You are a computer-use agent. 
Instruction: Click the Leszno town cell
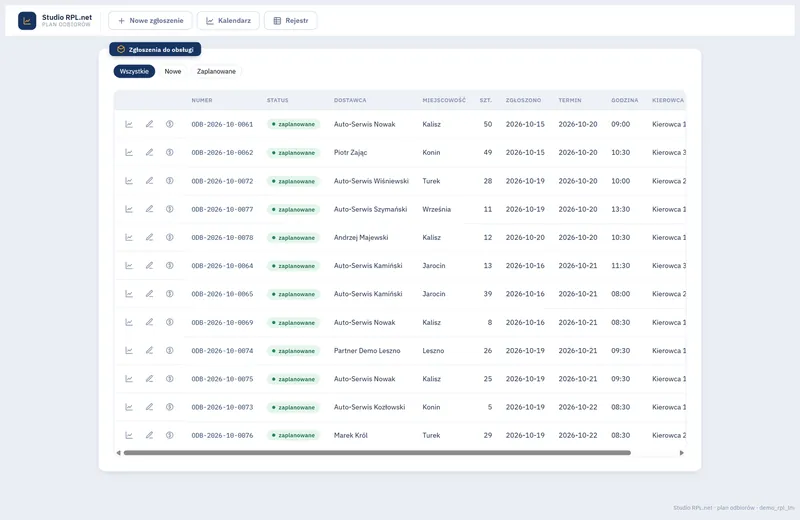point(433,351)
